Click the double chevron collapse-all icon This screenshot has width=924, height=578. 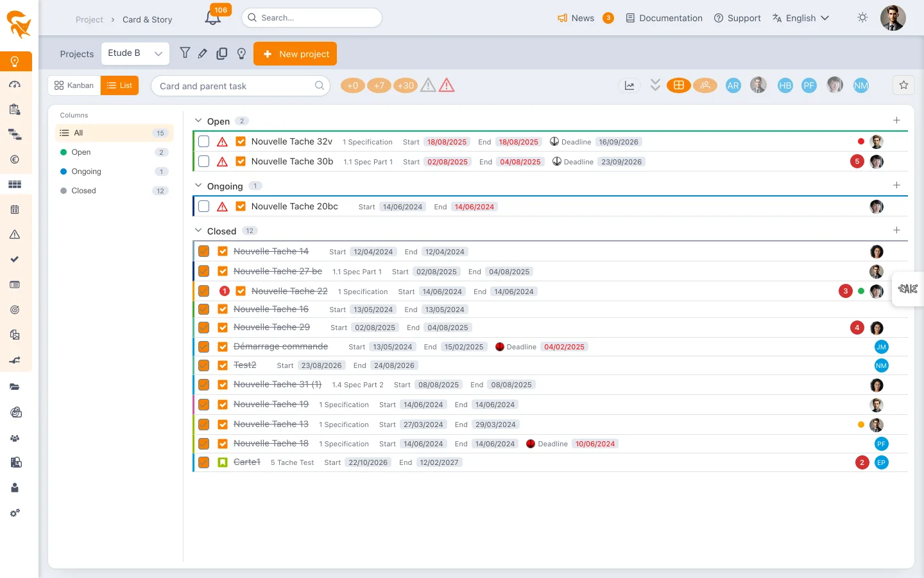(x=655, y=85)
